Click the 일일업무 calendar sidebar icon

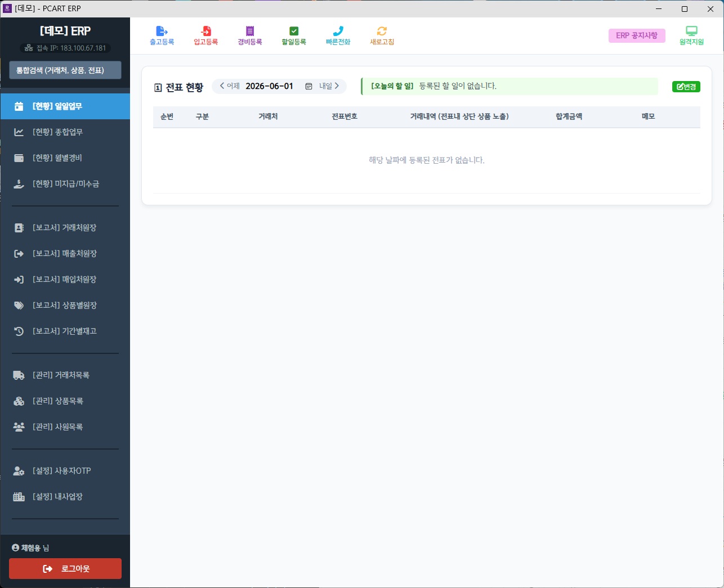click(19, 106)
